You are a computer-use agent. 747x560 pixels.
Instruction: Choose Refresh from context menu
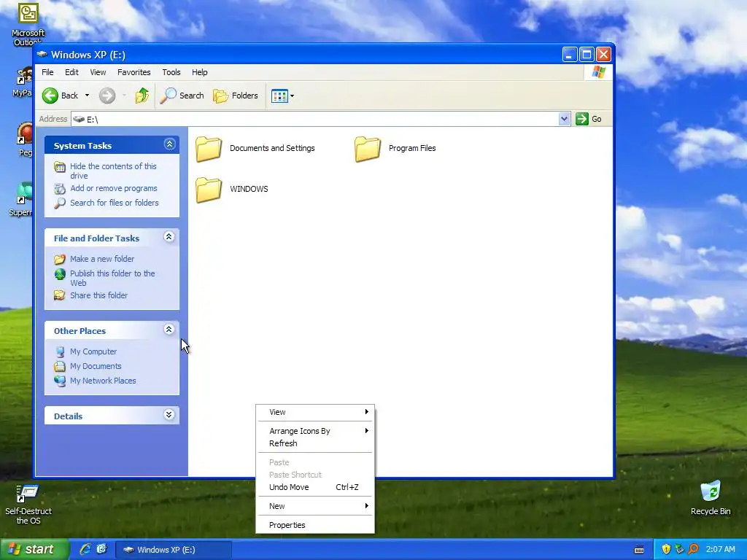coord(315,443)
